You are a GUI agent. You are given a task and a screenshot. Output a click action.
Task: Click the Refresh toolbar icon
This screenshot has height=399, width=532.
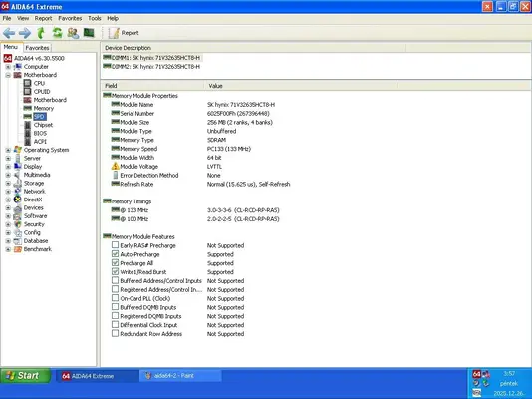click(57, 33)
